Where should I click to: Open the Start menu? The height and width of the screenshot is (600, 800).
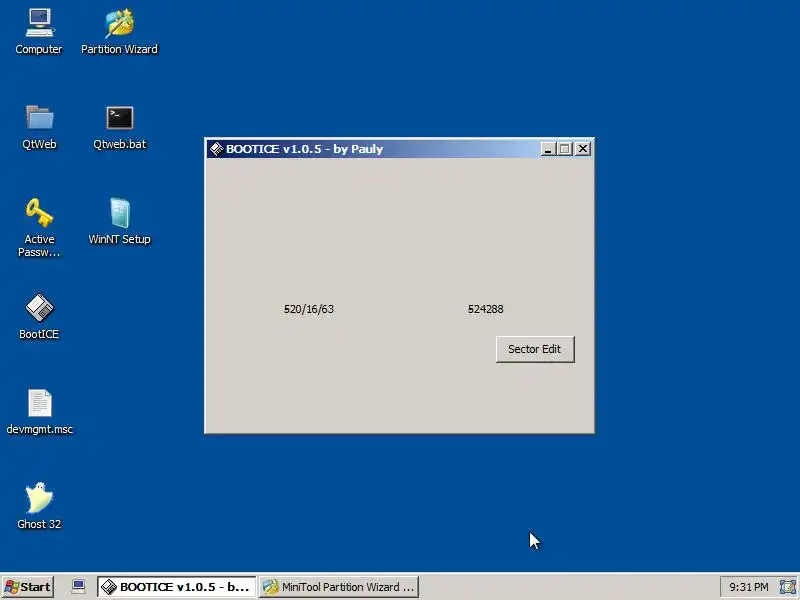(28, 587)
